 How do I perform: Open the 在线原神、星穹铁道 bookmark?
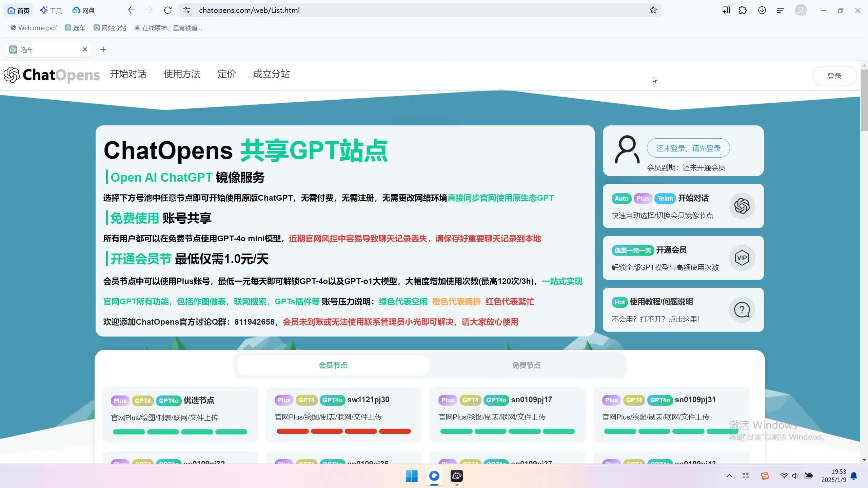[x=168, y=28]
